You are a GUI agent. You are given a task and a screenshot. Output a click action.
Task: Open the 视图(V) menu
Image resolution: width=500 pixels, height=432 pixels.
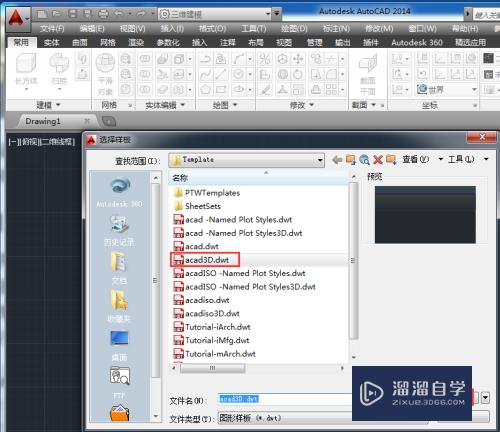click(x=132, y=29)
